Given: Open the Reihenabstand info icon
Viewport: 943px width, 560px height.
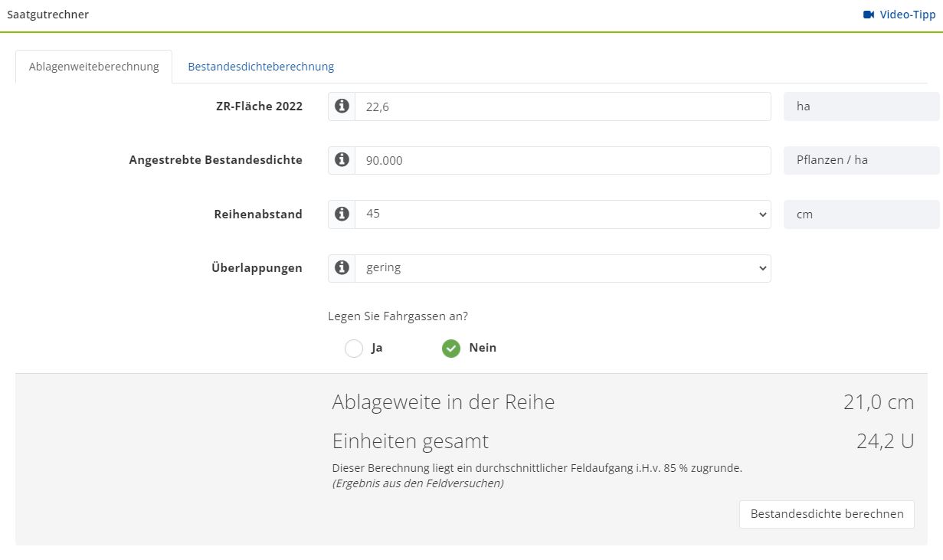Looking at the screenshot, I should point(342,215).
